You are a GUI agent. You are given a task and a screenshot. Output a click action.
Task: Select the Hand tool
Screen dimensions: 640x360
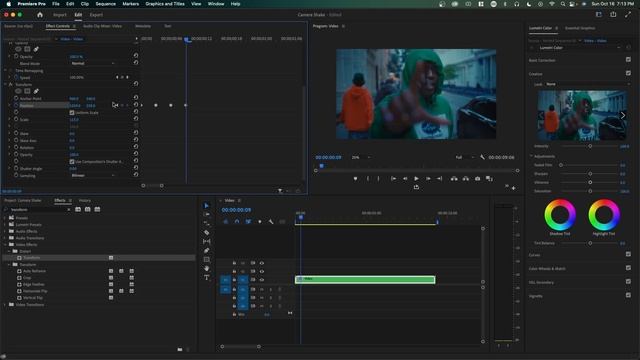(207, 269)
